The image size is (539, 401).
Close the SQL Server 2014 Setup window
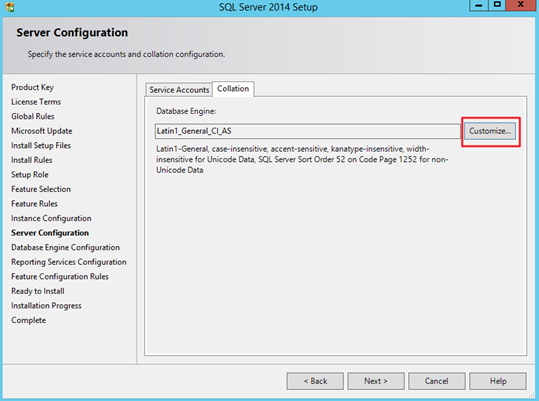520,5
